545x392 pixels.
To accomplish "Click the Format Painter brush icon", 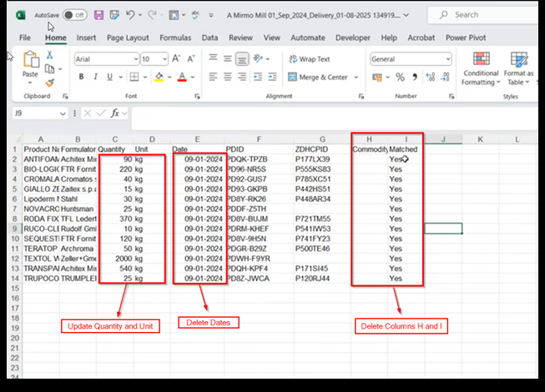I will (50, 83).
